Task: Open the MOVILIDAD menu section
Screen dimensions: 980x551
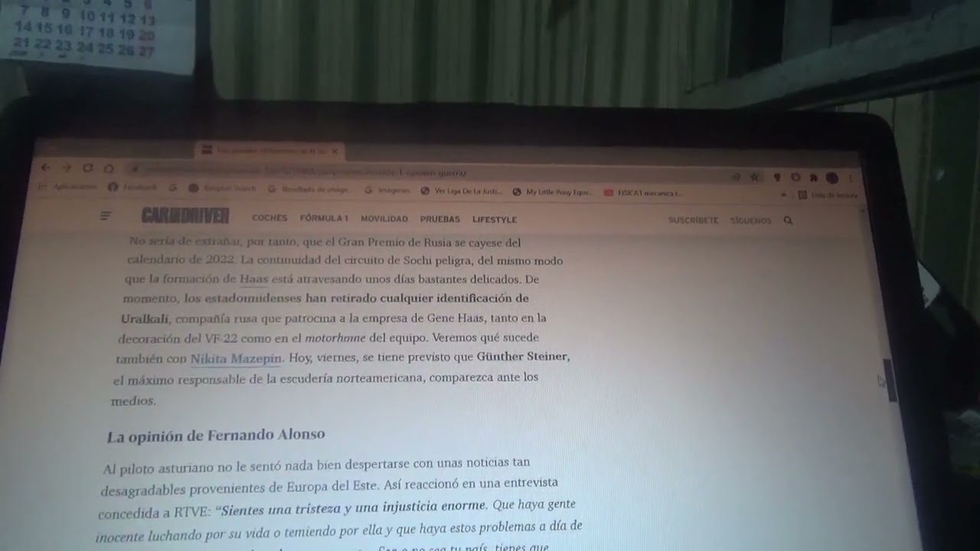Action: pyautogui.click(x=384, y=219)
